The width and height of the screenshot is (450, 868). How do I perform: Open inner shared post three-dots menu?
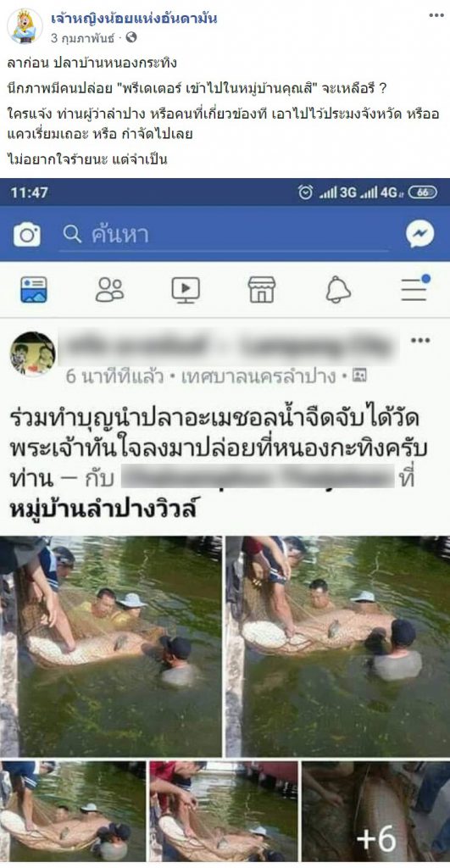[420, 340]
